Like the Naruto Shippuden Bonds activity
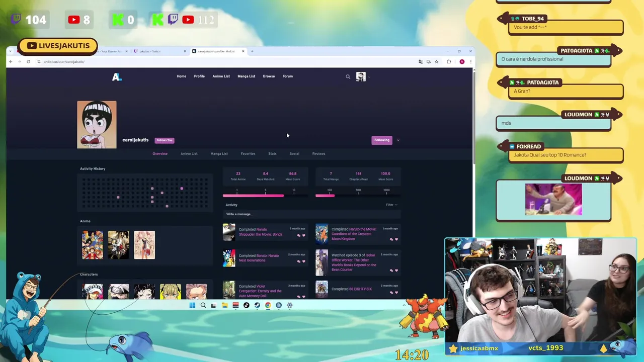The height and width of the screenshot is (362, 644). coord(303,235)
